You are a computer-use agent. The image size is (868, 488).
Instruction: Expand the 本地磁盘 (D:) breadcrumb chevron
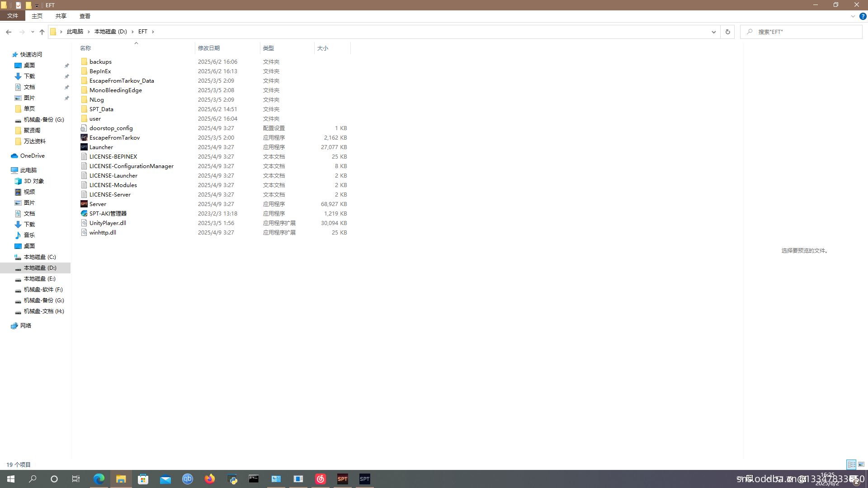[x=132, y=32]
